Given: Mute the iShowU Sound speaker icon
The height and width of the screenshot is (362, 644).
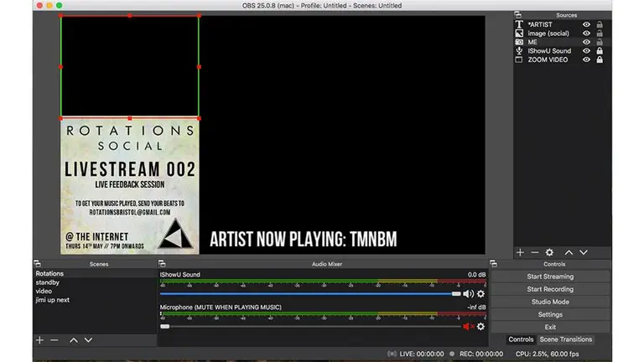Looking at the screenshot, I should (468, 294).
